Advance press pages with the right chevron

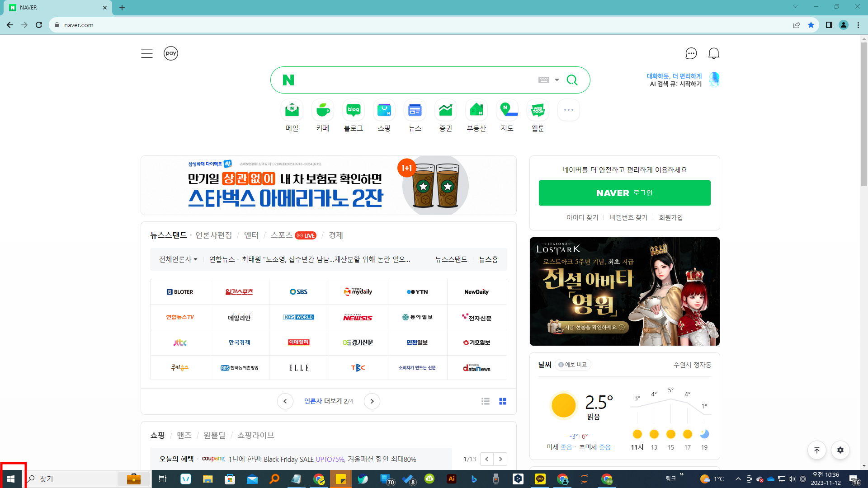[372, 401]
